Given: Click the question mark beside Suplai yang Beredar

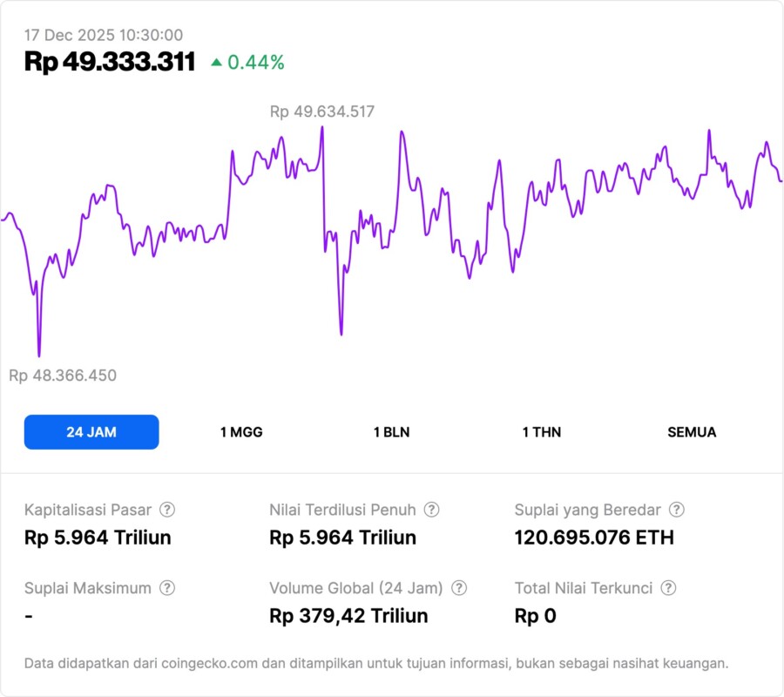Looking at the screenshot, I should [676, 510].
